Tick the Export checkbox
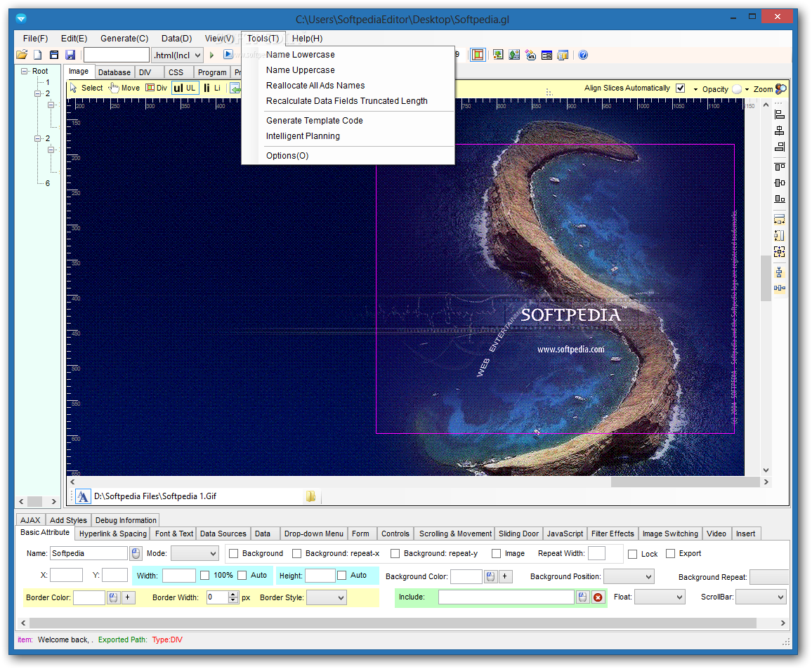This screenshot has width=812, height=669. point(671,554)
